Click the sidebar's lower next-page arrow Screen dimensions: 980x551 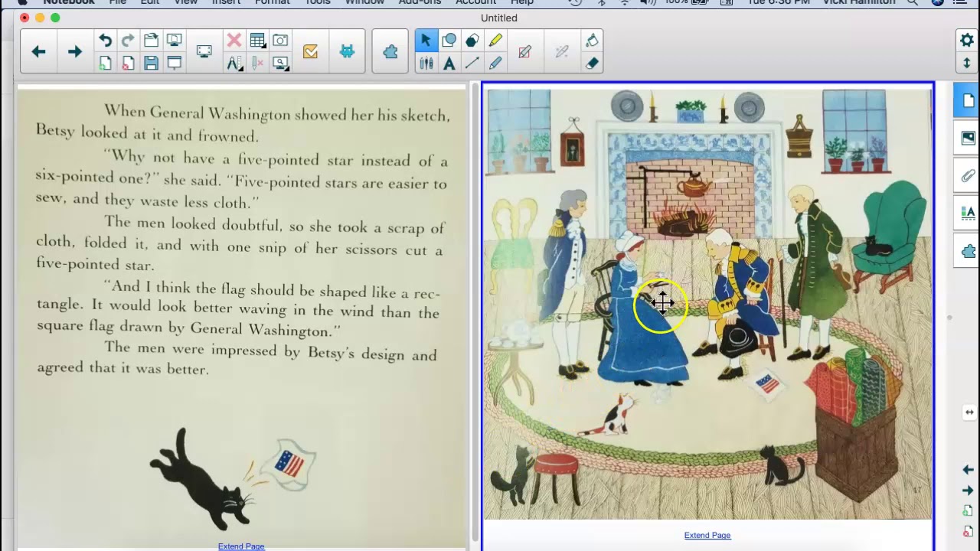(x=968, y=491)
